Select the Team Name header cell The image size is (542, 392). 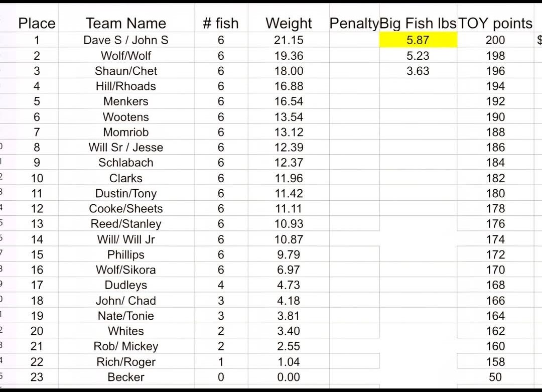tap(126, 23)
